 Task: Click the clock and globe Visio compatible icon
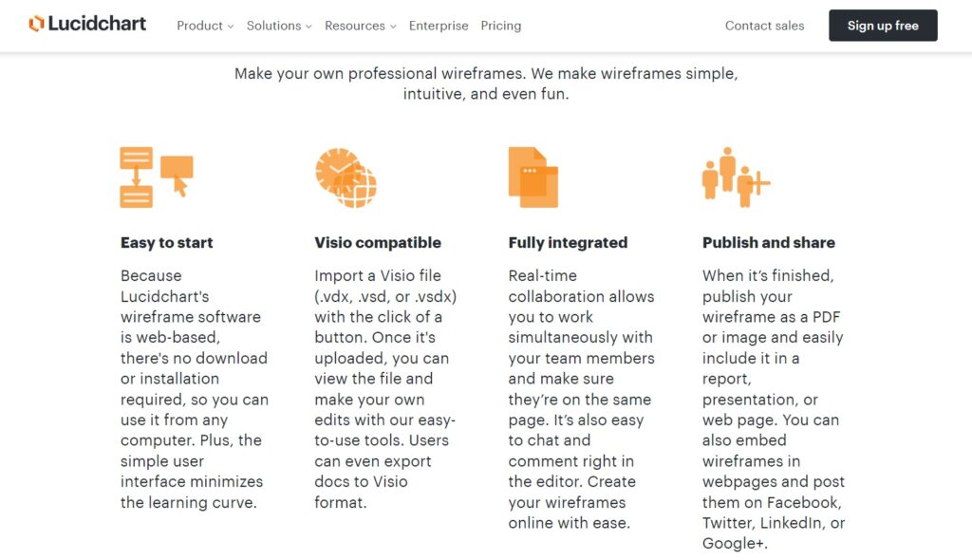pyautogui.click(x=346, y=177)
